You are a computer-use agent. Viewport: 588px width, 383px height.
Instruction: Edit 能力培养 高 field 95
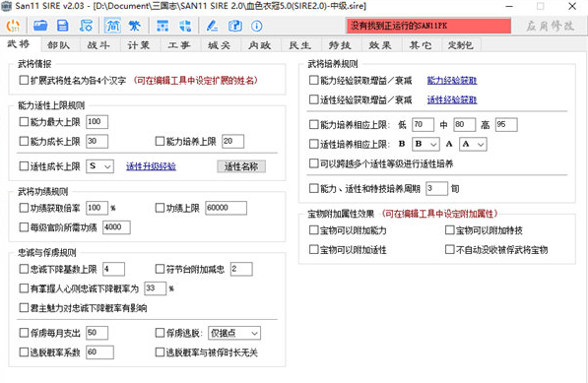tap(506, 125)
